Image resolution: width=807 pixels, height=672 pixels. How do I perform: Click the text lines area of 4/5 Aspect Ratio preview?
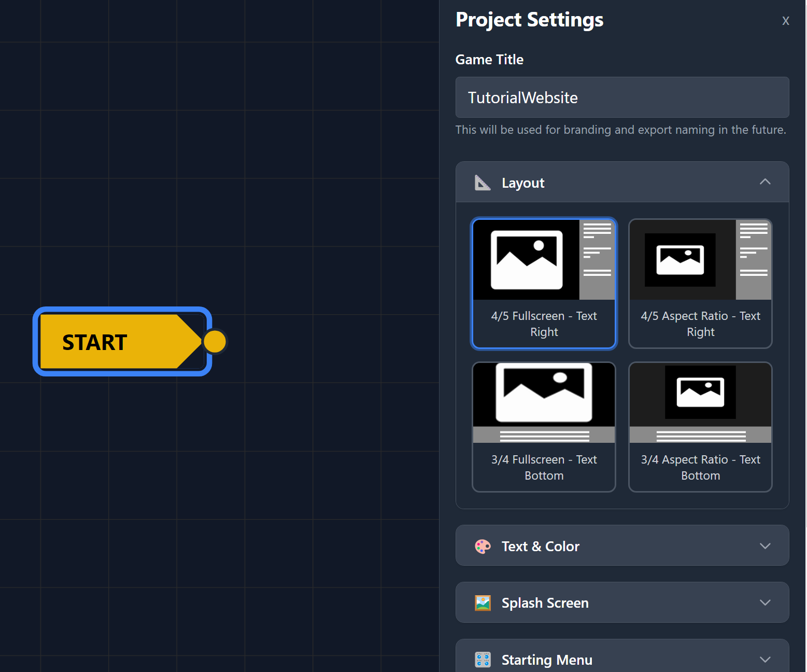point(754,249)
